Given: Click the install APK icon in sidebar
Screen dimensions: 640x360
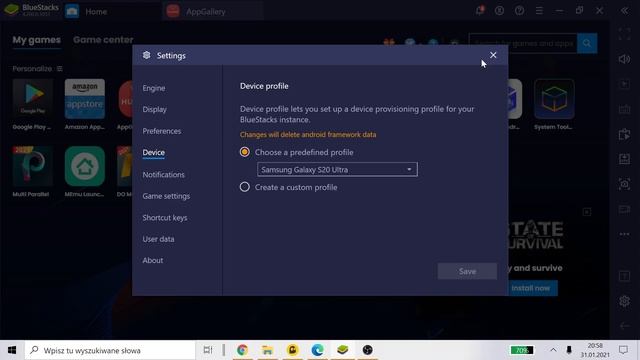Looking at the screenshot, I should [x=624, y=159].
